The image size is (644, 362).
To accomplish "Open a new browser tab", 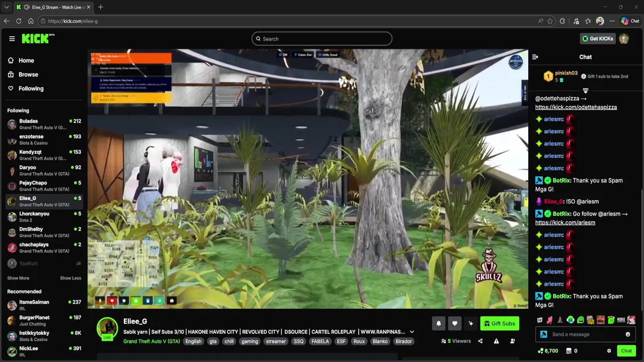I will pos(101,7).
